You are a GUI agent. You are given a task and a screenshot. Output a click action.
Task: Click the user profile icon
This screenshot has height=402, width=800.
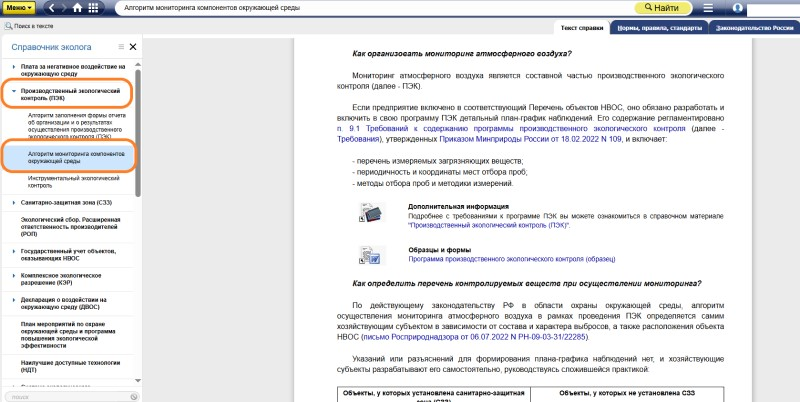click(x=739, y=8)
